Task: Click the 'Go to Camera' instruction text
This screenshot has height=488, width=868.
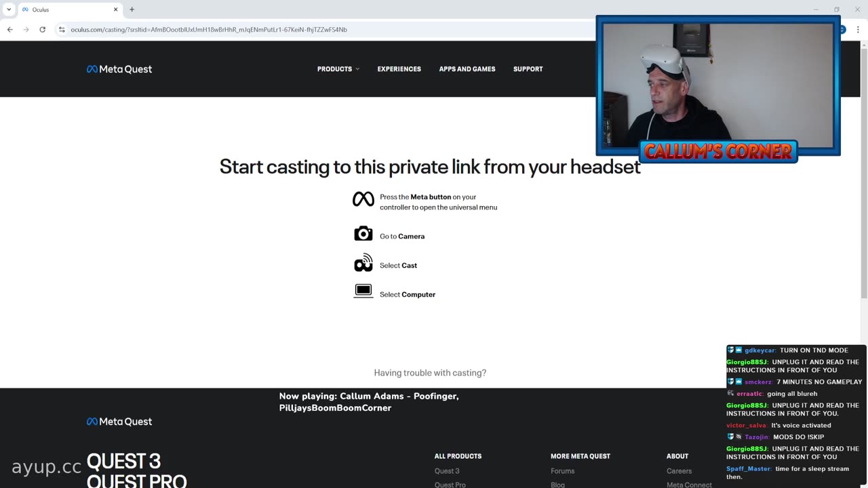Action: coord(402,237)
